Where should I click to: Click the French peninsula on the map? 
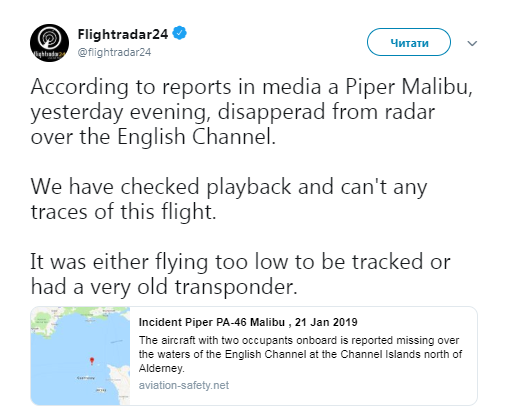[x=121, y=383]
